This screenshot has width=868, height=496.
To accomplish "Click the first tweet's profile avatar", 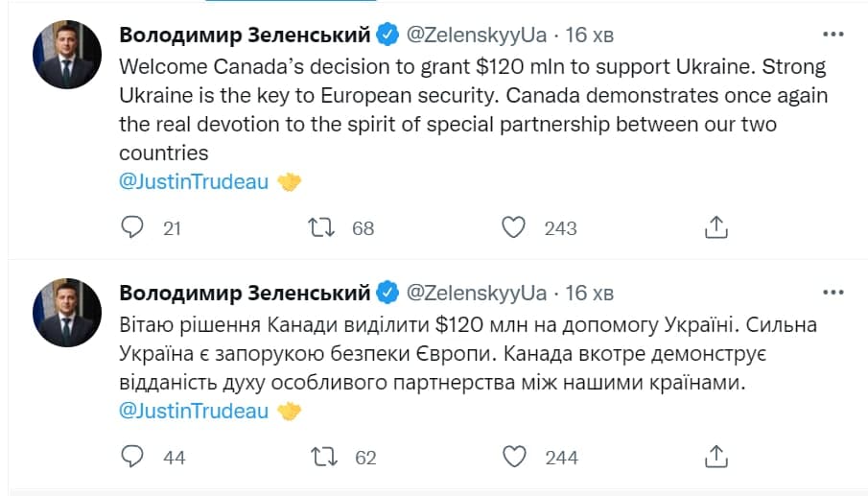I will tap(67, 55).
